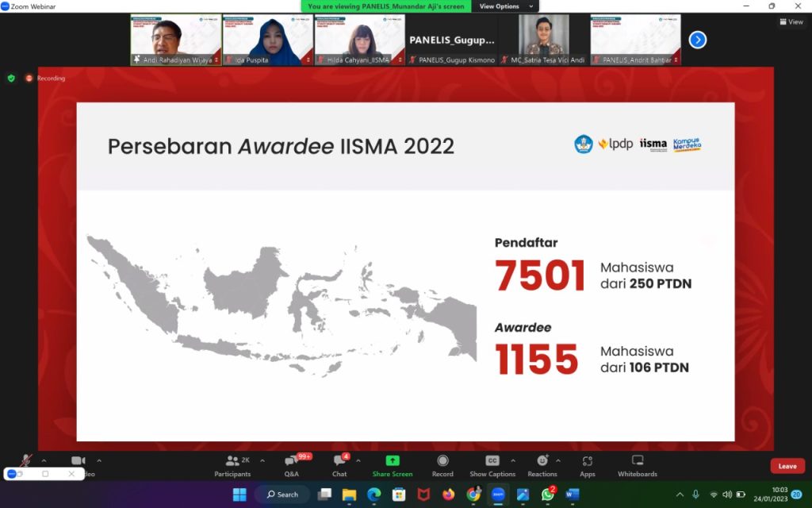
Task: Open Photos app from taskbar
Action: point(523,495)
